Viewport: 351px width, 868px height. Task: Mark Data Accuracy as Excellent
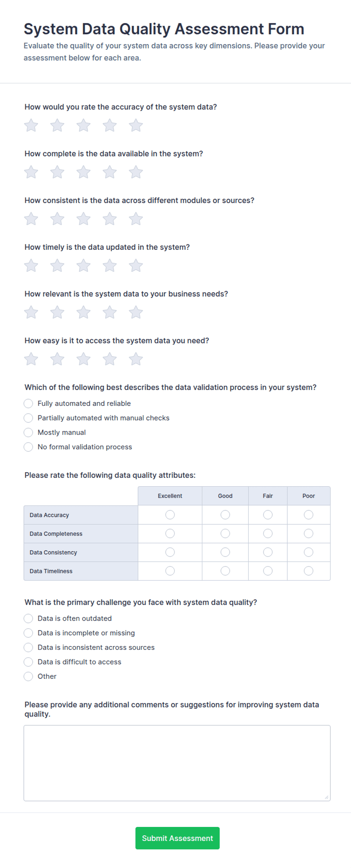pyautogui.click(x=170, y=515)
